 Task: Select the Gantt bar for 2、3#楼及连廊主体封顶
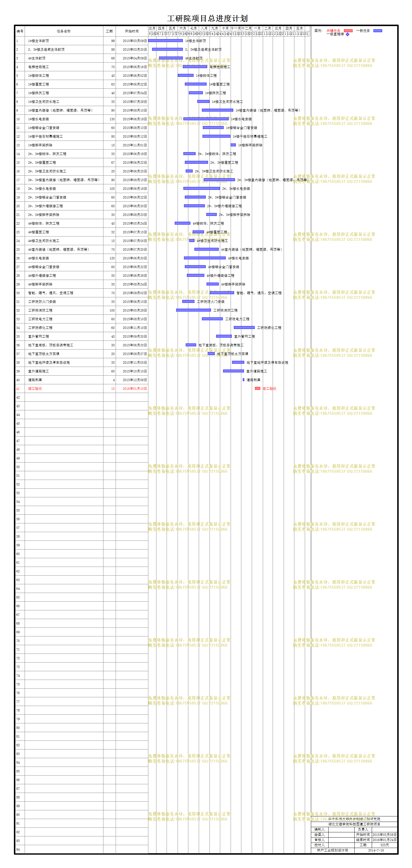(x=167, y=49)
